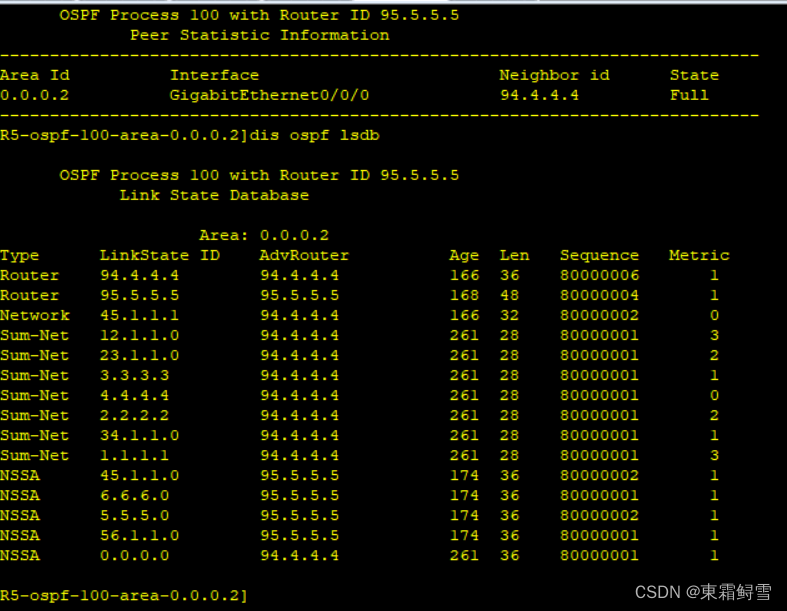This screenshot has width=787, height=611.
Task: Click Neighbor id value 94.4.4.4 in peer table
Action: (539, 95)
